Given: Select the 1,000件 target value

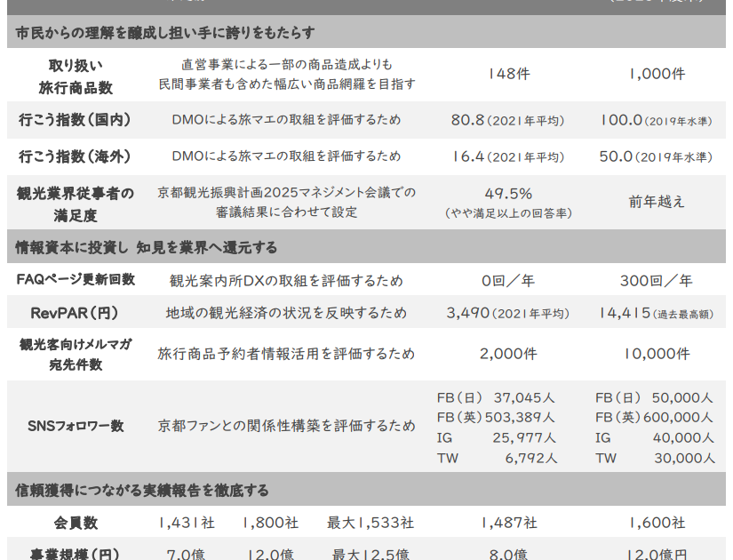Looking at the screenshot, I should pyautogui.click(x=657, y=74).
